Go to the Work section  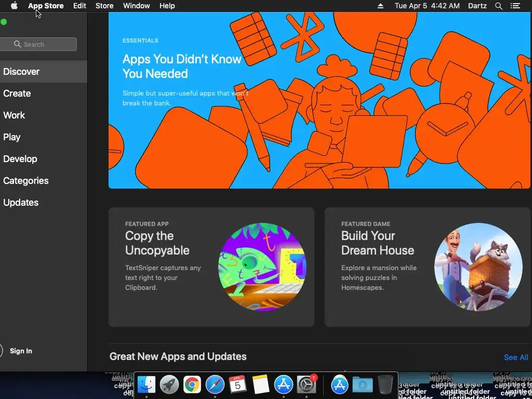44,115
